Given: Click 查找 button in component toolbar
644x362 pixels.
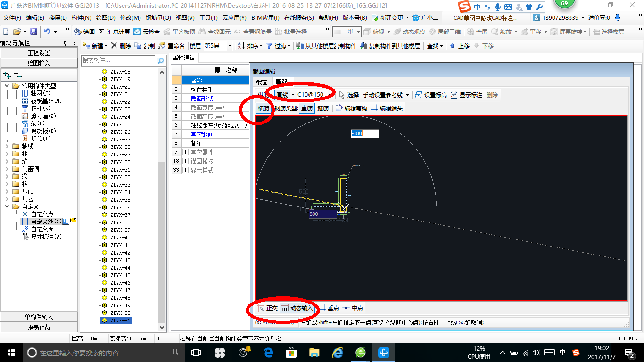Looking at the screenshot, I should [433, 46].
